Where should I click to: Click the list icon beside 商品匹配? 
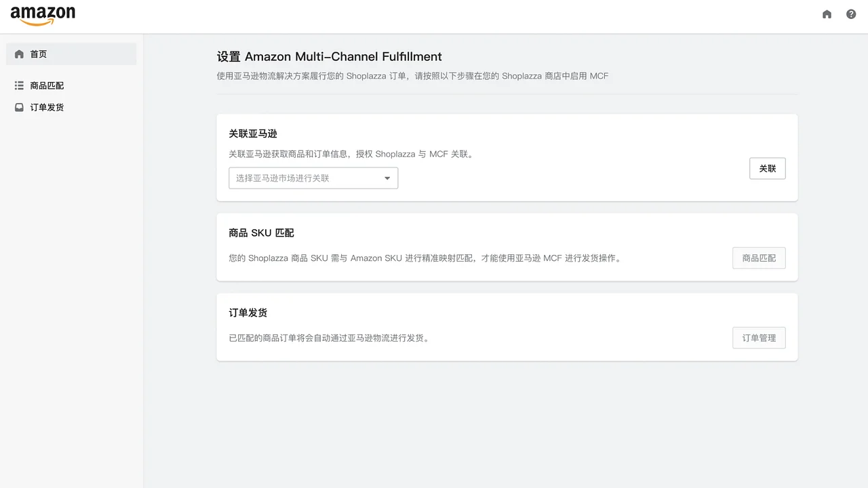point(19,85)
